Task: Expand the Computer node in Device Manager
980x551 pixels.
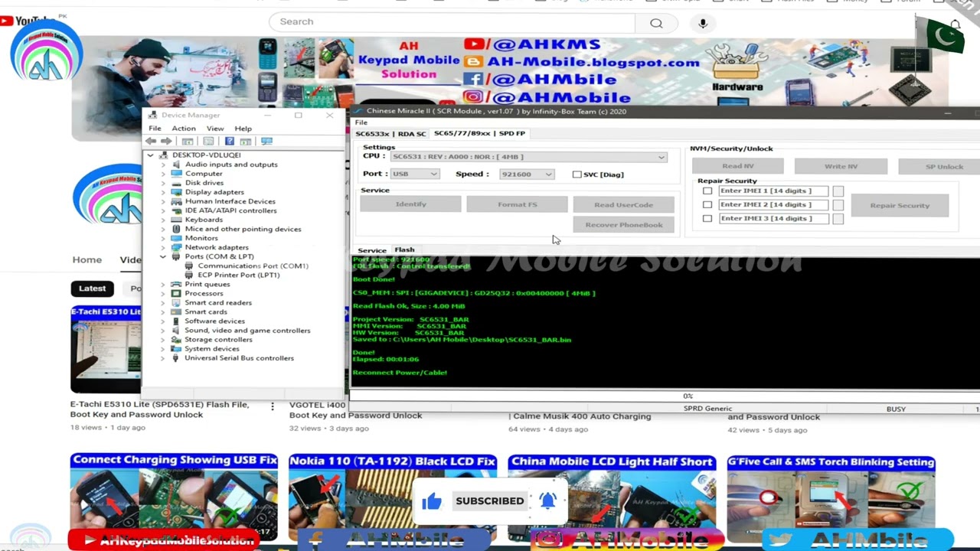Action: [163, 174]
